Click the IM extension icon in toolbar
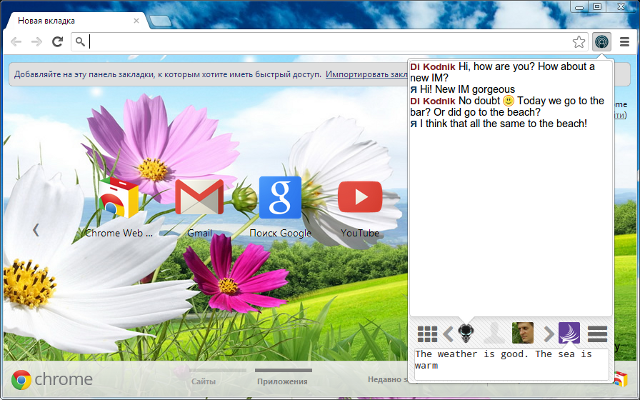 click(x=602, y=41)
